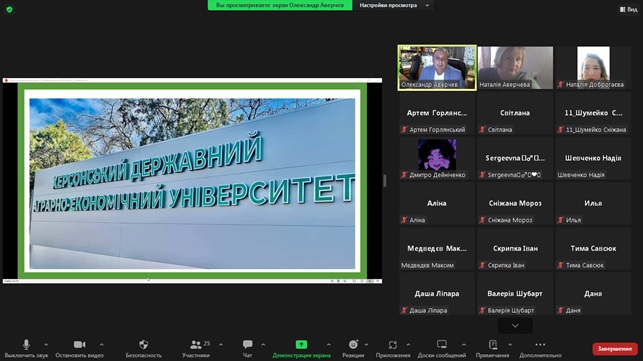Select Наталія Аверчева video tile
Viewport: 643px width, 361px height.
(515, 68)
